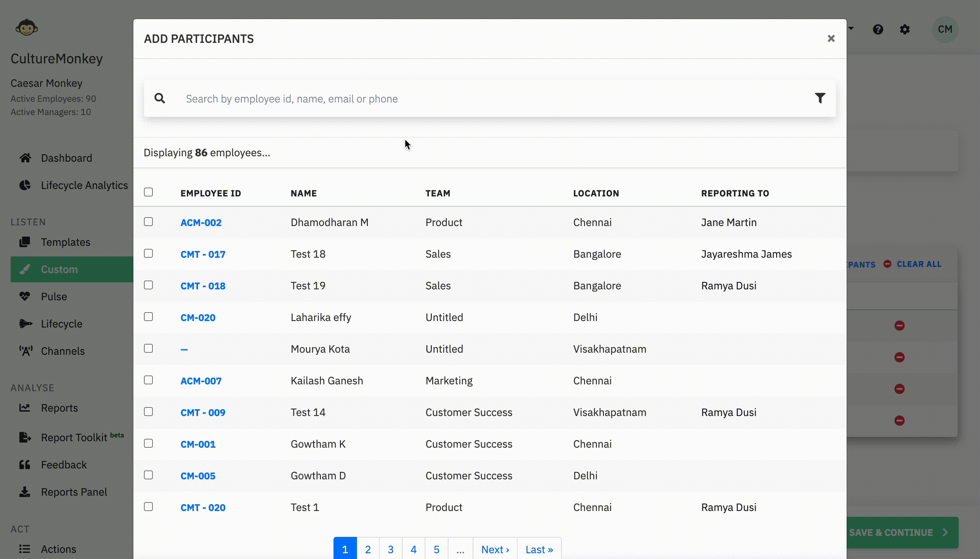Viewport: 980px width, 559px height.
Task: Open the ACM-002 employee link
Action: point(201,223)
